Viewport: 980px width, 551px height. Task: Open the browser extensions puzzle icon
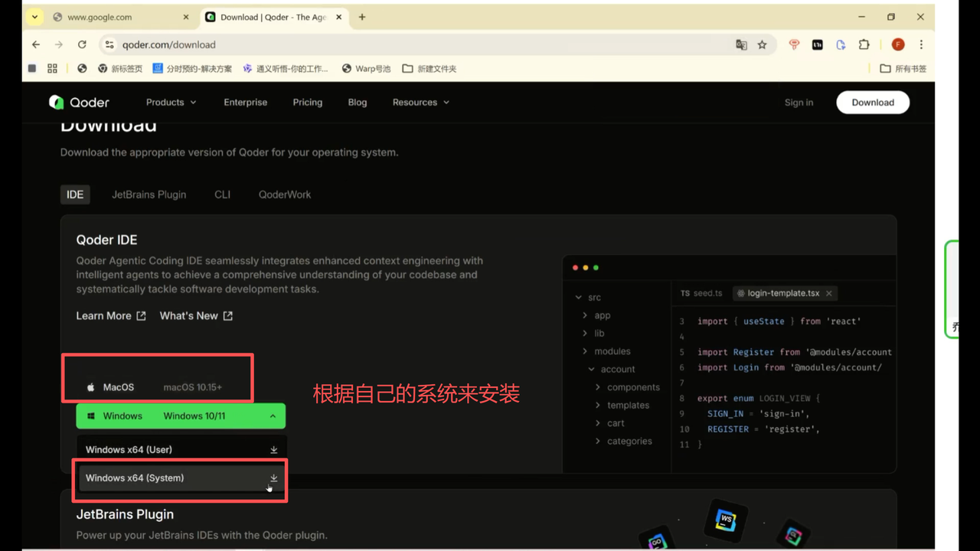864,45
